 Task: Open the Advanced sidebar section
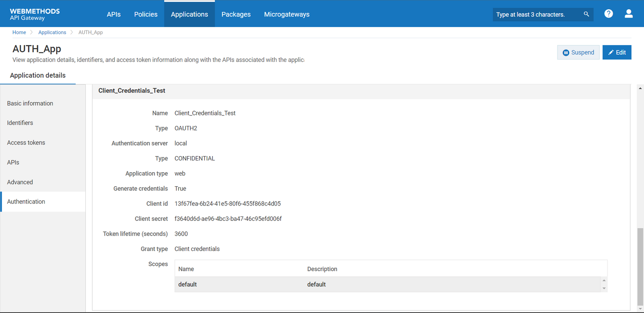(20, 182)
